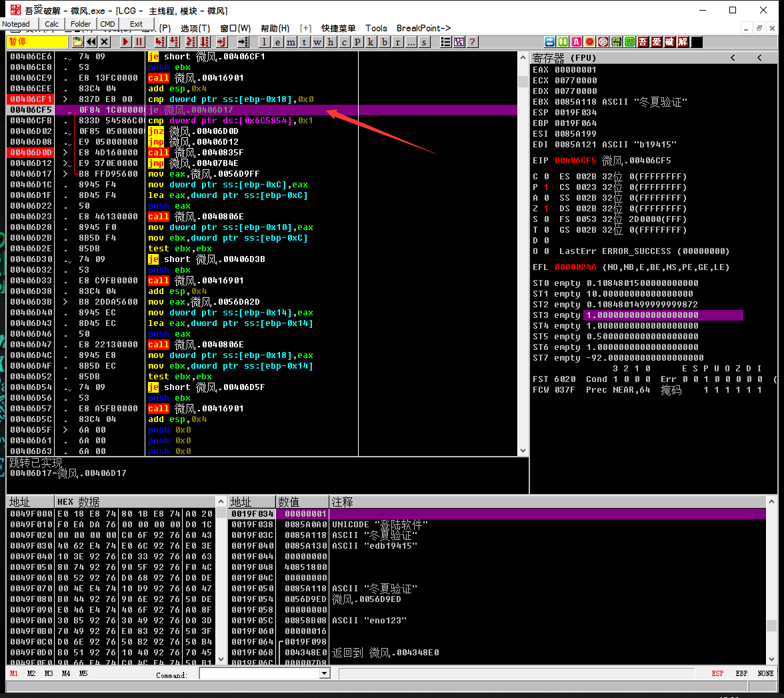
Task: Select the M1 button in command bar
Action: click(x=13, y=673)
